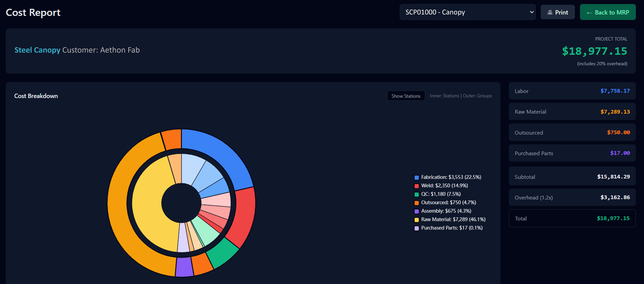Click the large orange Raw Material outer segment
The height and width of the screenshot is (284, 644).
click(125, 212)
